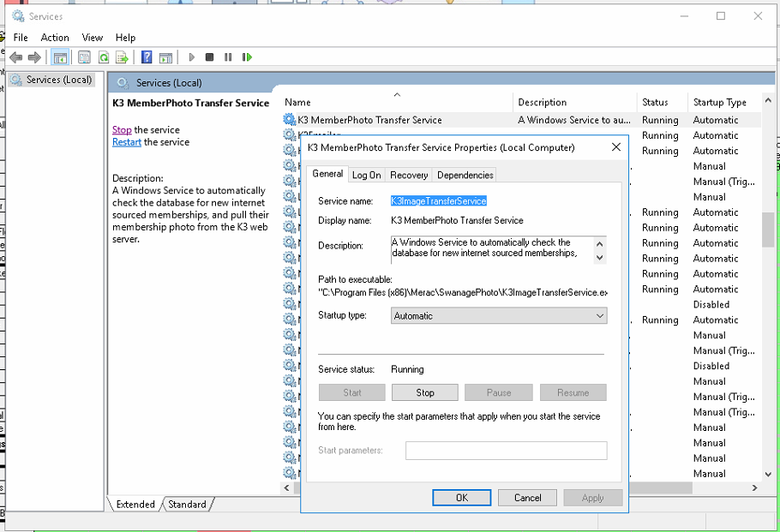Image resolution: width=780 pixels, height=532 pixels.
Task: Click down arrow of the Description box scroller
Action: (x=599, y=258)
